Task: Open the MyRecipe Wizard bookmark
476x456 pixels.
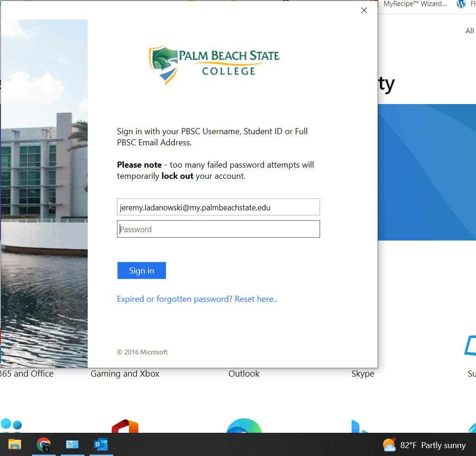Action: [415, 4]
